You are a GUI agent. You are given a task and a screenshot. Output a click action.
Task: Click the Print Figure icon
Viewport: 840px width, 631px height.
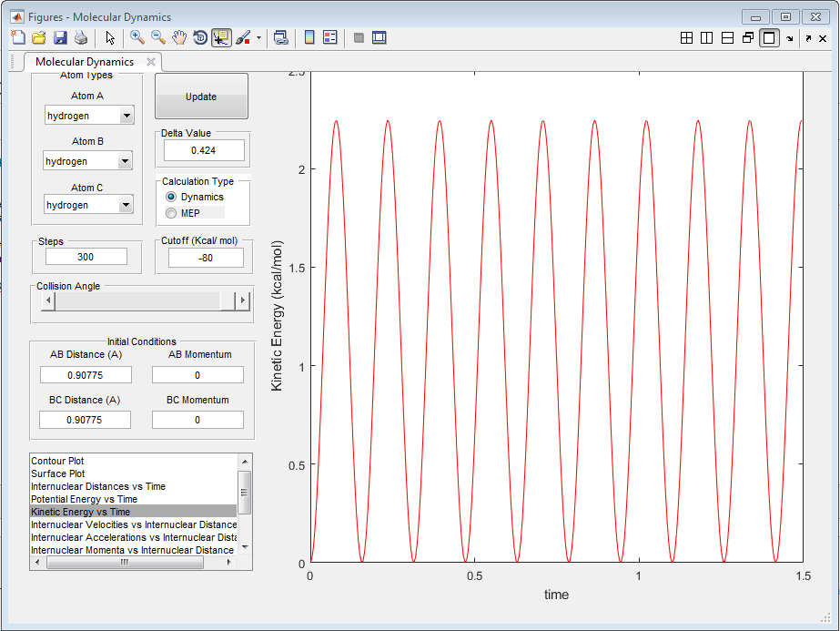tap(81, 37)
